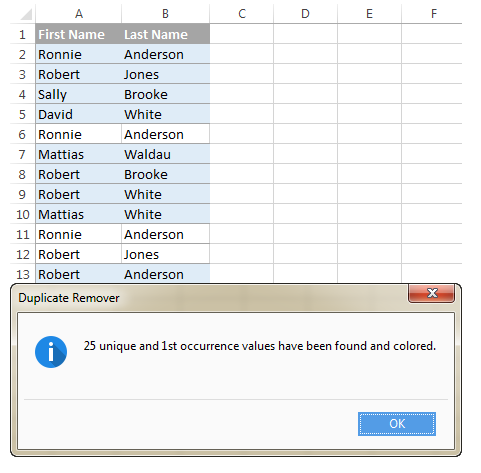The image size is (481, 473).
Task: Click the blue information icon
Action: pos(51,352)
